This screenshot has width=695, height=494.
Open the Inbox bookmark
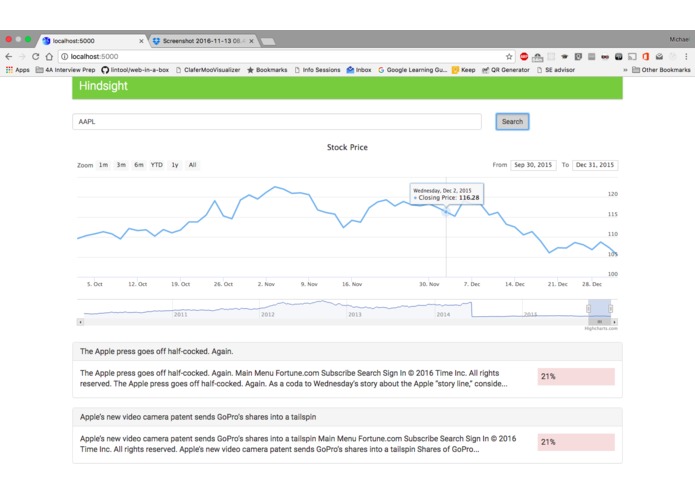[x=359, y=70]
